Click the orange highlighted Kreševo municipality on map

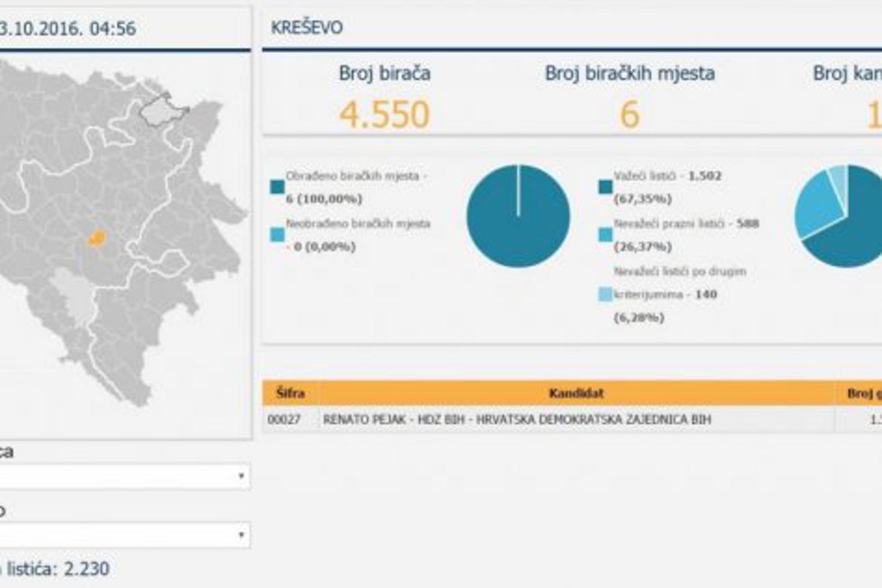(97, 238)
